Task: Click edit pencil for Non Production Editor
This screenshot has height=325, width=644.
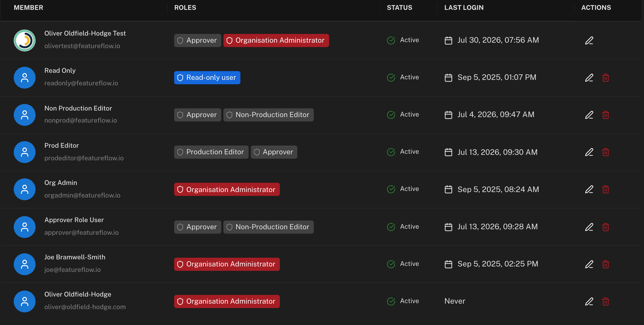Action: (589, 115)
